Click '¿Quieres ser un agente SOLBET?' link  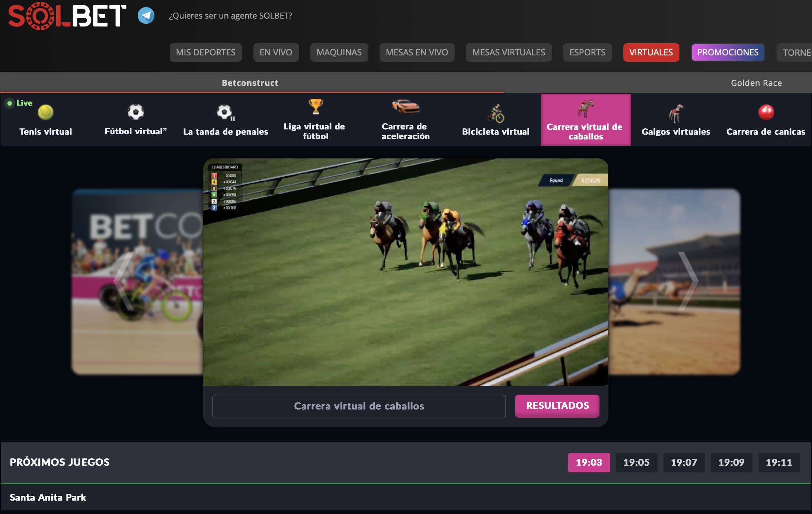pyautogui.click(x=230, y=16)
